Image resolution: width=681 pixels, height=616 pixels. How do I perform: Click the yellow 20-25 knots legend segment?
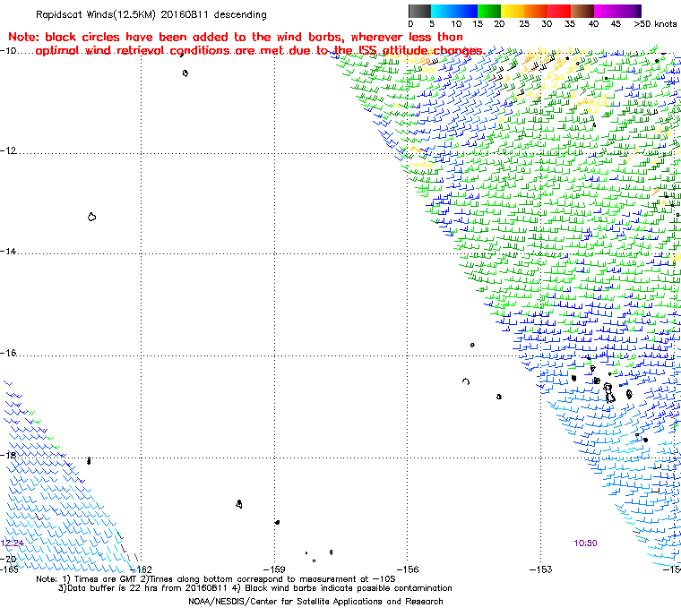513,11
